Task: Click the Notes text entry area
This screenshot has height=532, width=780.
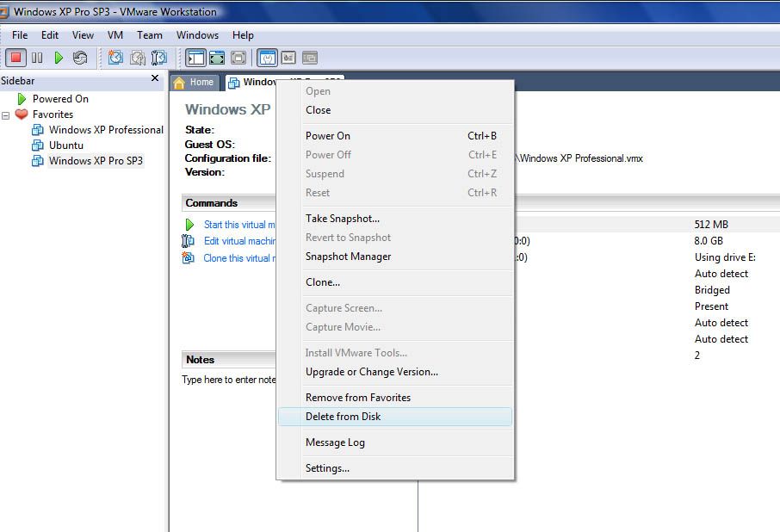Action: click(229, 380)
